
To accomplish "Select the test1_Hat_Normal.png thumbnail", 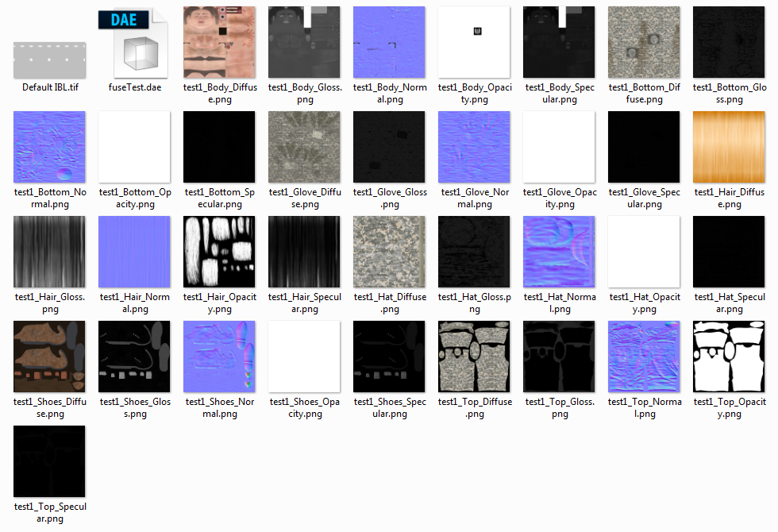I will click(559, 252).
